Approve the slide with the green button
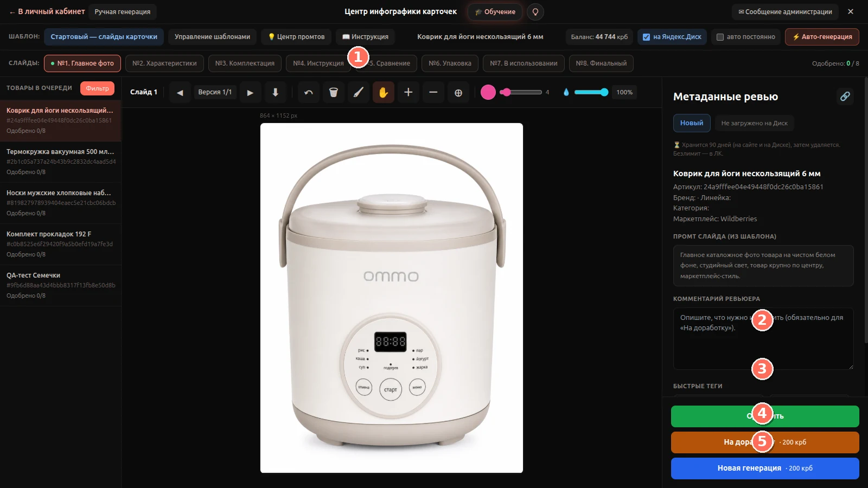This screenshot has height=488, width=868. (x=765, y=416)
